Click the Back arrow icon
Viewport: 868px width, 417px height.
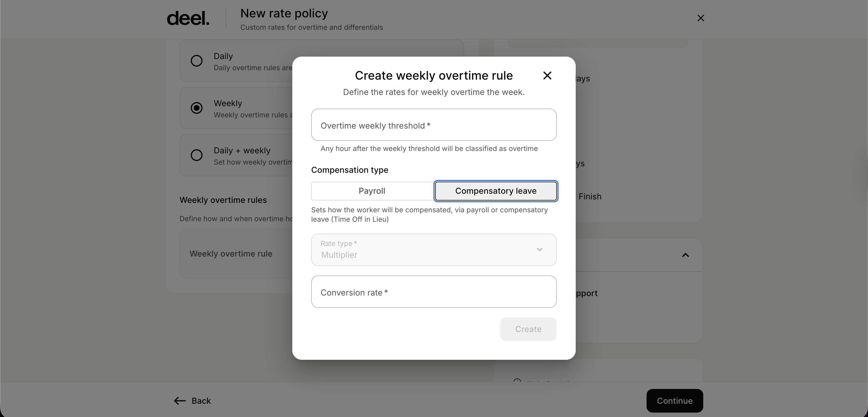tap(180, 400)
